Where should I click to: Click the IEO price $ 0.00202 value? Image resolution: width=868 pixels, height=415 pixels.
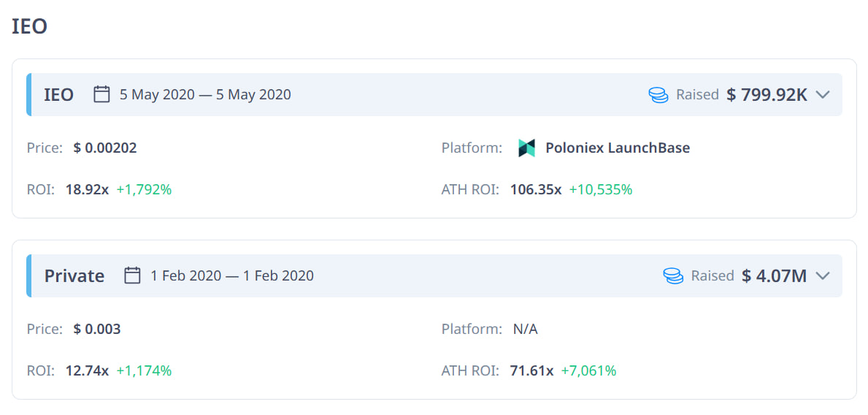[x=105, y=148]
